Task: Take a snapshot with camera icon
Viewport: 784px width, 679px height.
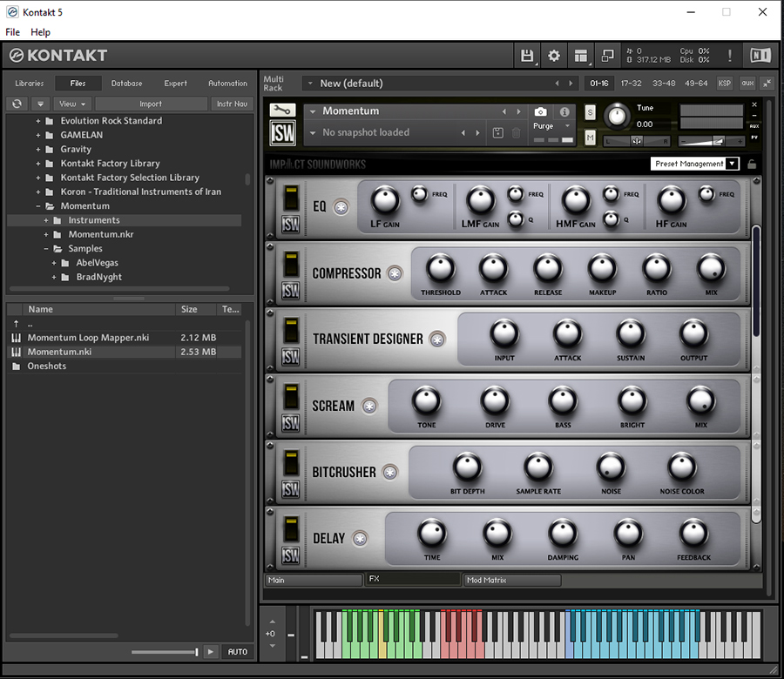Action: pos(540,112)
